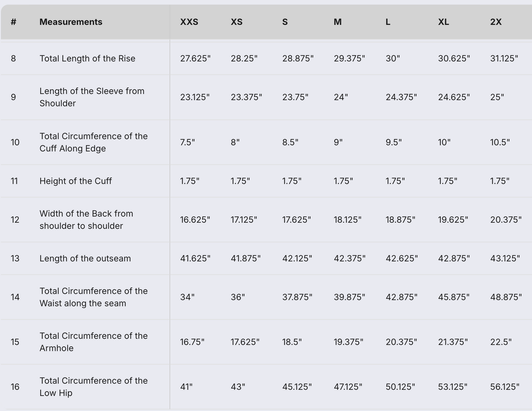Click the Height of the Cuff value for 2X
The width and height of the screenshot is (532, 411).
[500, 181]
